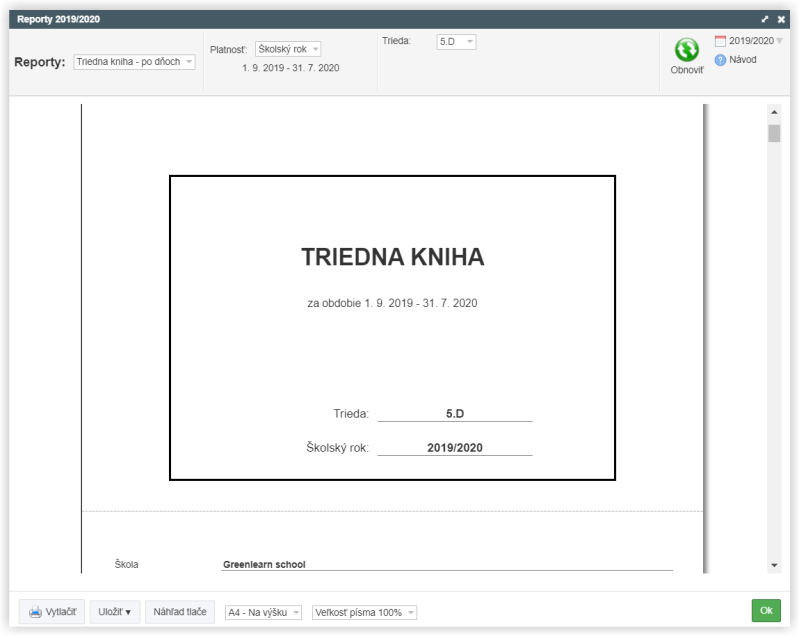Expand the report window to fullscreen
Screen dimensions: 800x636
764,19
